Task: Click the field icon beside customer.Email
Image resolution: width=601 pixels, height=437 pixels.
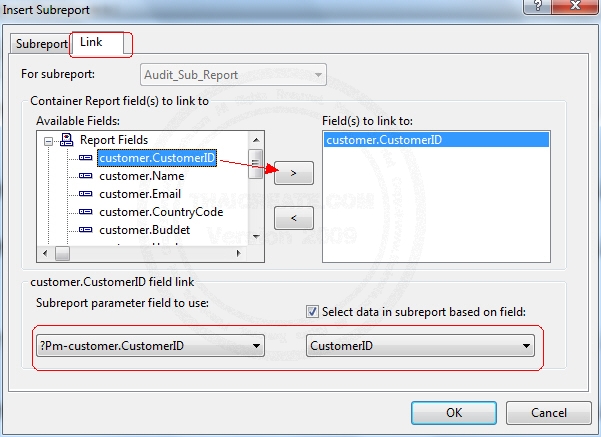Action: (x=85, y=194)
